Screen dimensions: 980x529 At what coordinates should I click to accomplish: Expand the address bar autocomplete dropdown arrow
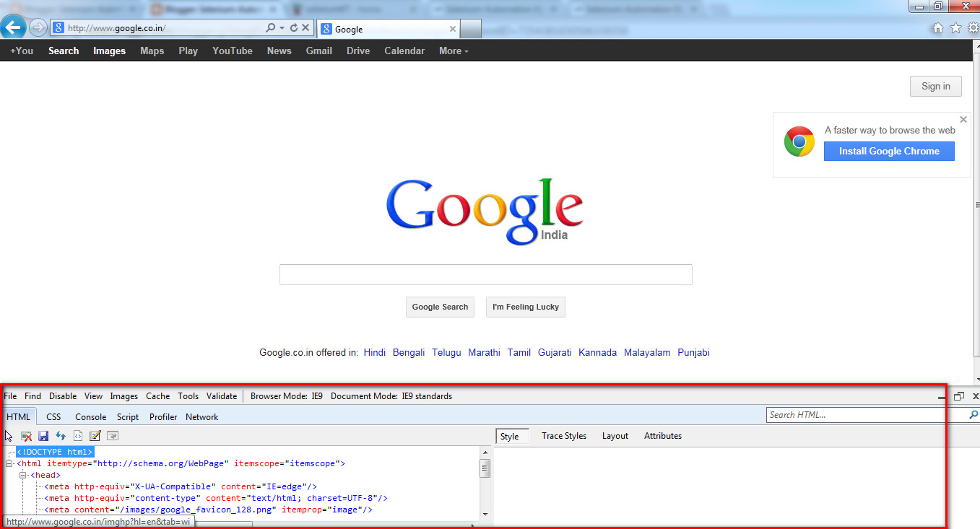coord(282,28)
